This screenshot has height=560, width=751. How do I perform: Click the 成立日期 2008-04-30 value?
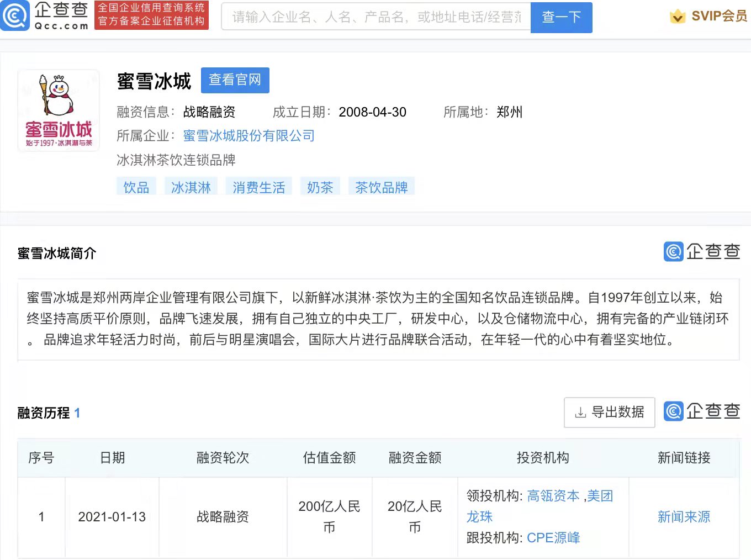coord(372,112)
